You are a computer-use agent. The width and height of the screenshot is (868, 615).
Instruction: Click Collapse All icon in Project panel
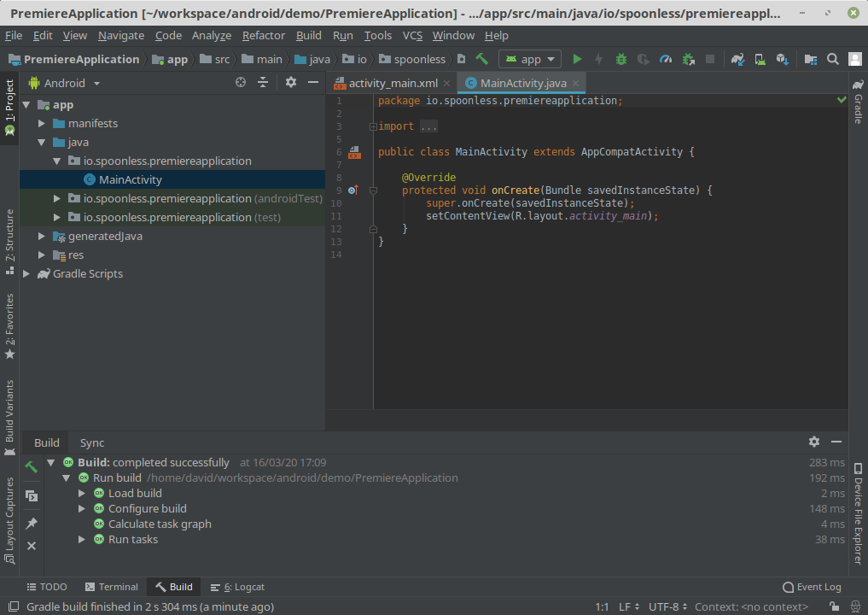coord(263,83)
